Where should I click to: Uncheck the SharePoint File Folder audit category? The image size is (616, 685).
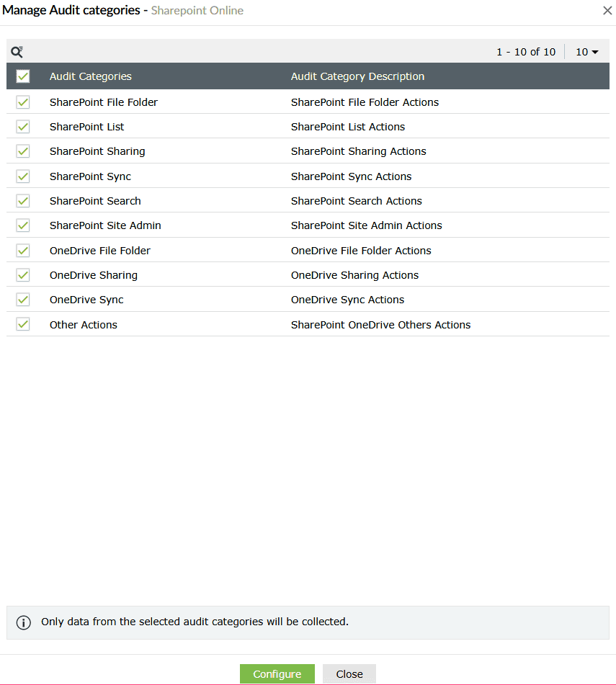[x=22, y=102]
